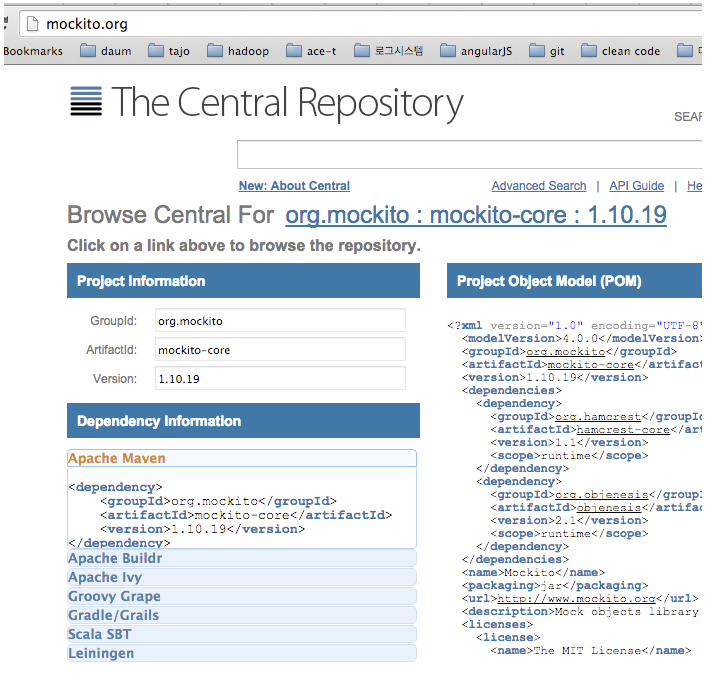Open the New: About Central link

(x=294, y=186)
